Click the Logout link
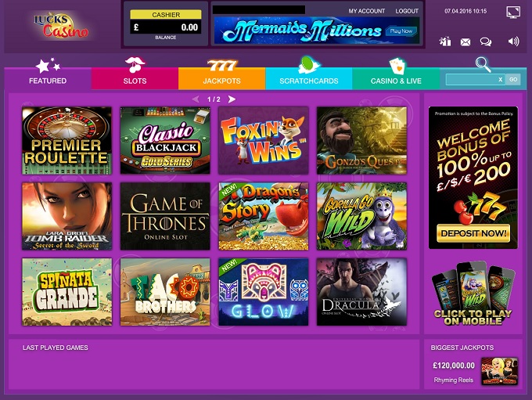Image resolution: width=532 pixels, height=400 pixels. [x=407, y=11]
